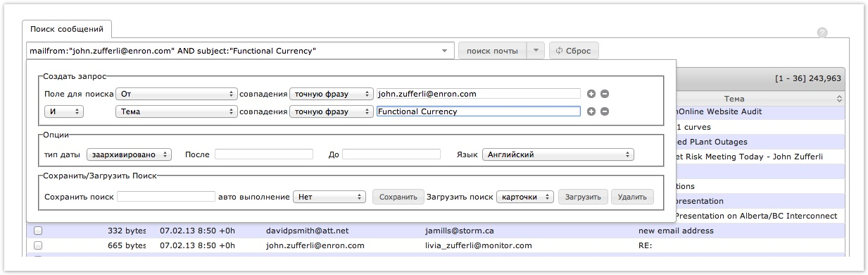Open the Язык Английский dropdown
This screenshot has width=868, height=275.
(558, 154)
